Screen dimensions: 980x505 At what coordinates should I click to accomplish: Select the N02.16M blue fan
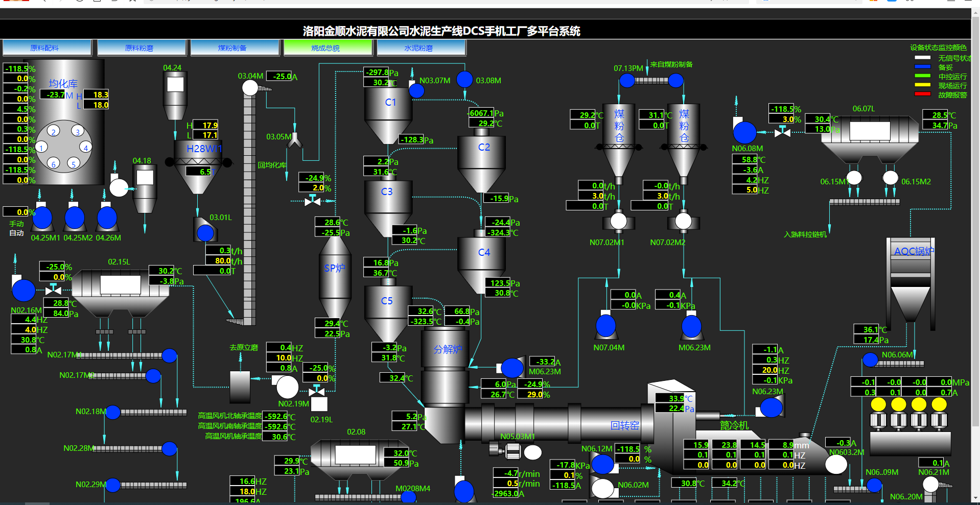click(24, 291)
